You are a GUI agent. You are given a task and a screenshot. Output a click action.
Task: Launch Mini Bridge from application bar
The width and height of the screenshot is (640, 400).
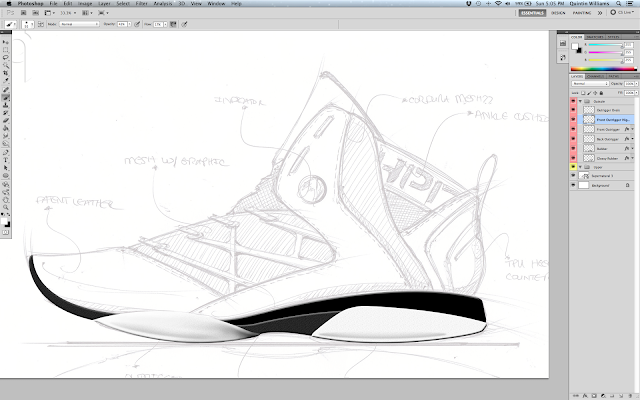tap(36, 13)
